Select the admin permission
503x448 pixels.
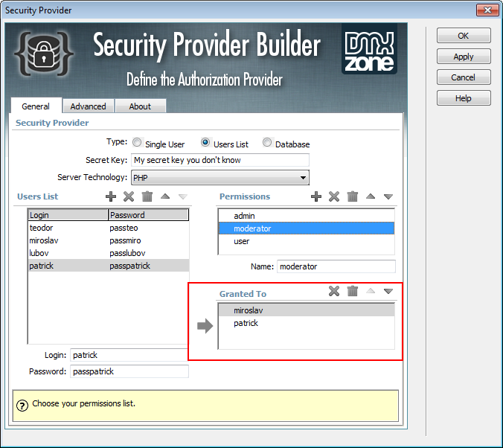point(307,216)
